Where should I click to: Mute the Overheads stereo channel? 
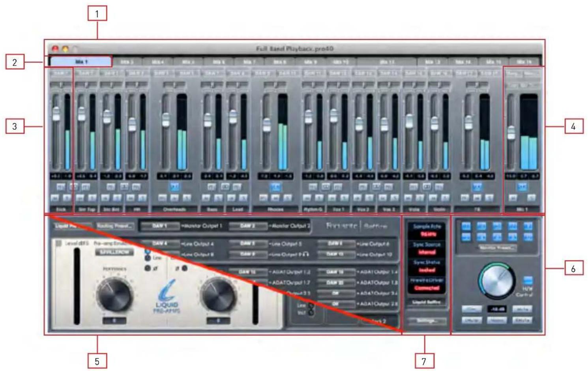(x=174, y=198)
